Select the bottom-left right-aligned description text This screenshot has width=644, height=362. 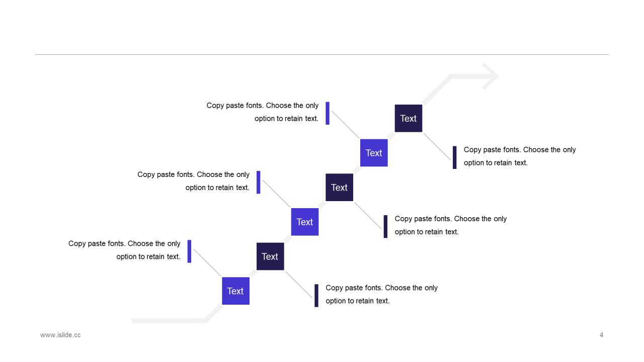[x=124, y=250]
